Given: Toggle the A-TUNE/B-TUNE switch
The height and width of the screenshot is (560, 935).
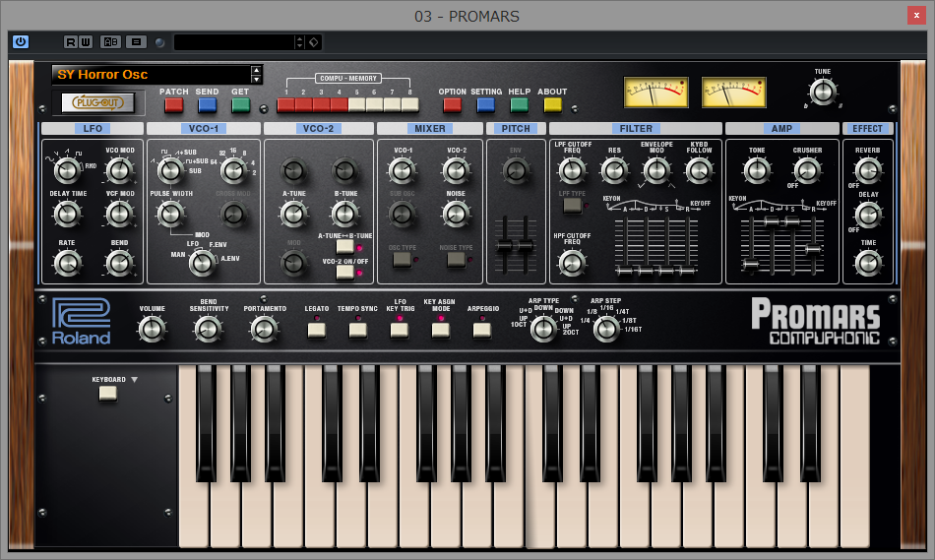Looking at the screenshot, I should [344, 246].
